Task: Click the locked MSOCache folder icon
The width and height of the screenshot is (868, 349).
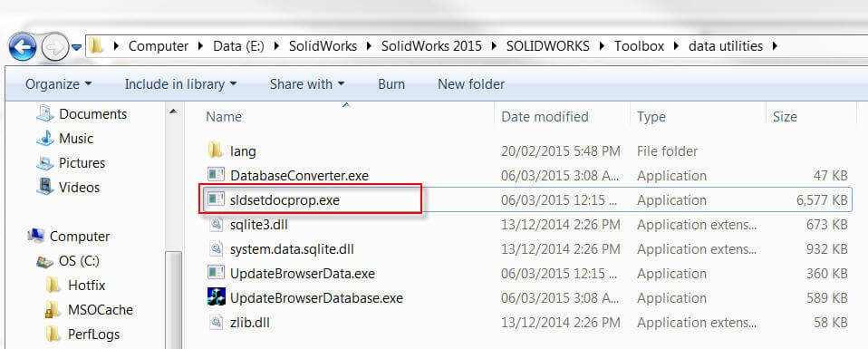Action: (x=53, y=310)
